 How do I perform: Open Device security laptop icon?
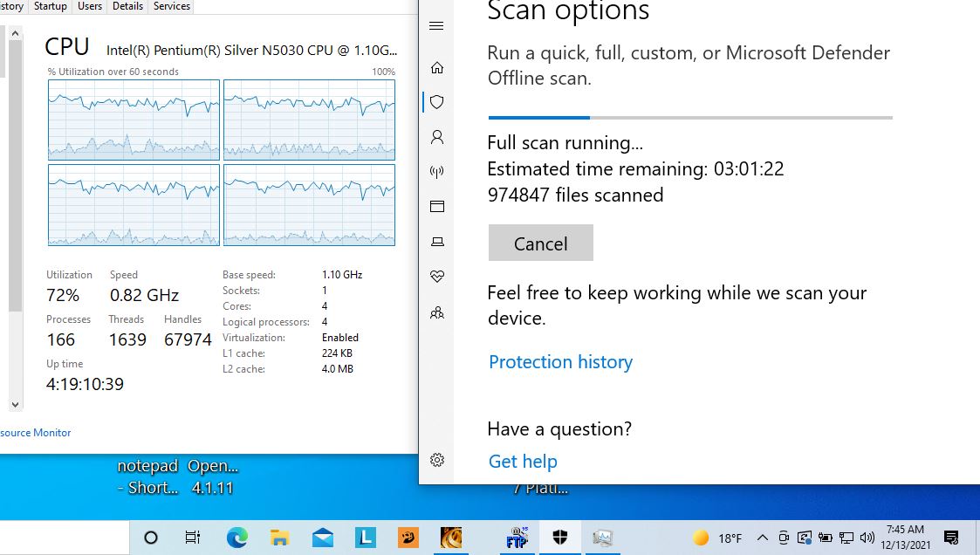click(x=437, y=242)
